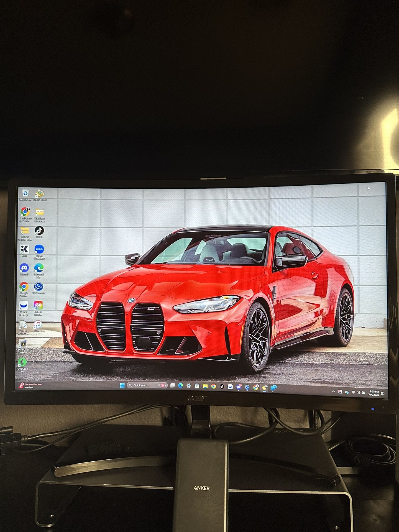Open the Google Chrome desktop shortcut
The width and height of the screenshot is (399, 532).
[x=24, y=290]
